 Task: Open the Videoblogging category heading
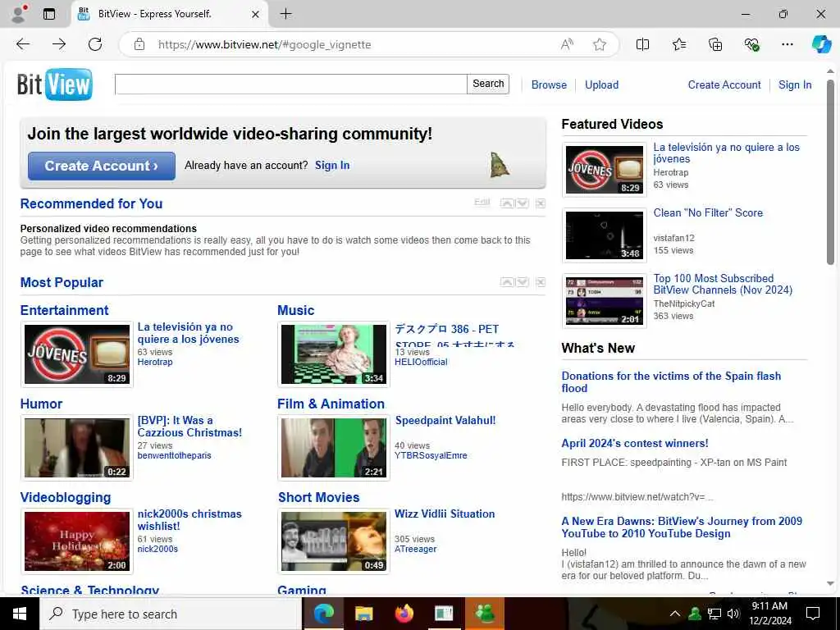pos(66,498)
